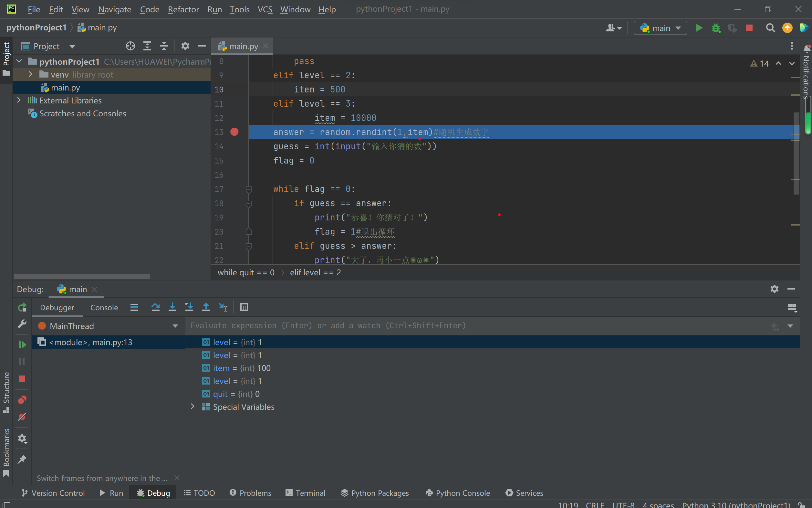Click the Run to Cursor icon

click(223, 307)
